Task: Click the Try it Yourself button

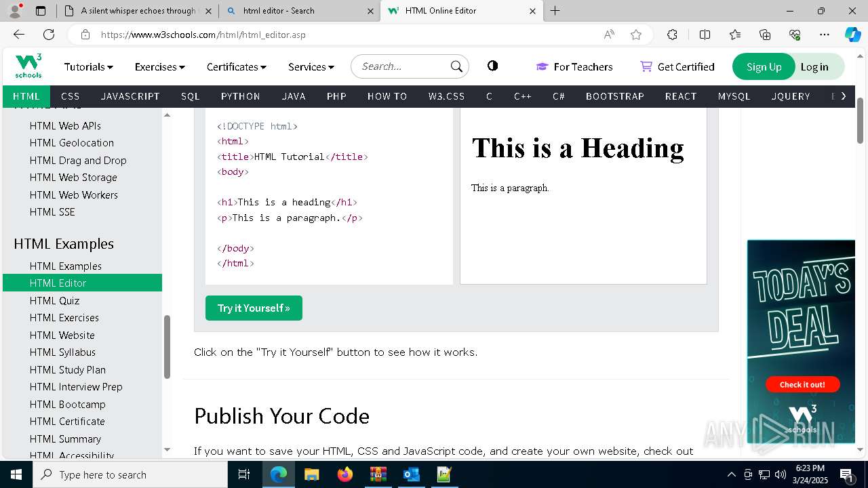Action: pyautogui.click(x=254, y=308)
